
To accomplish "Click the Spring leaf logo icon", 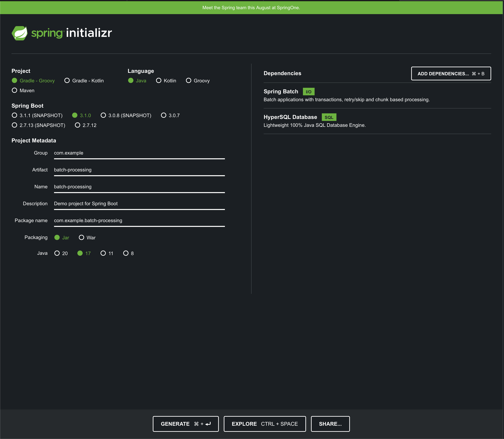I will point(20,33).
